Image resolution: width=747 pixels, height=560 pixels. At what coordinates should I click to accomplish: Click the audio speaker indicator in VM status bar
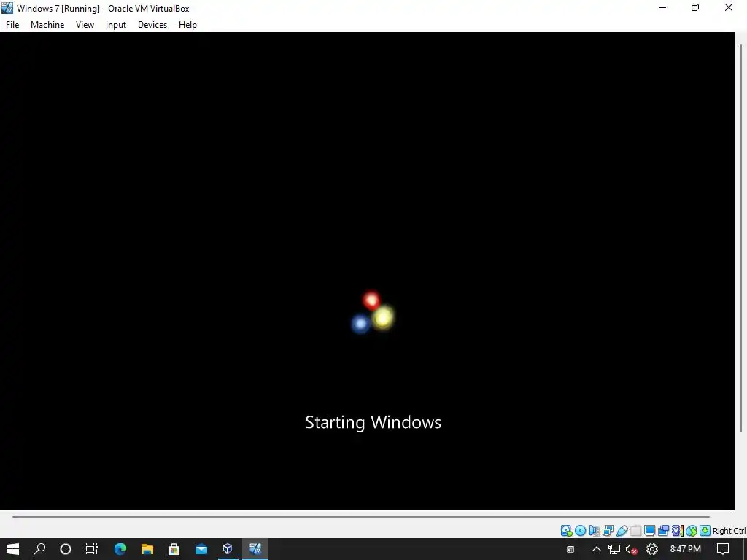(x=594, y=531)
